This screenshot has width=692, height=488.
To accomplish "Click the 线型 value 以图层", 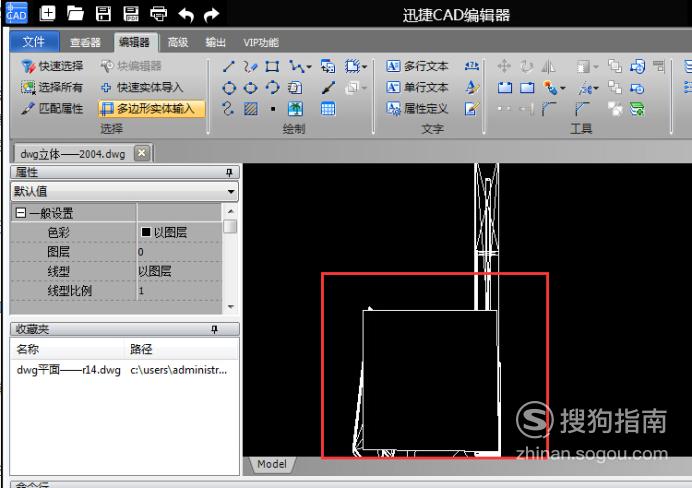I will coord(154,271).
